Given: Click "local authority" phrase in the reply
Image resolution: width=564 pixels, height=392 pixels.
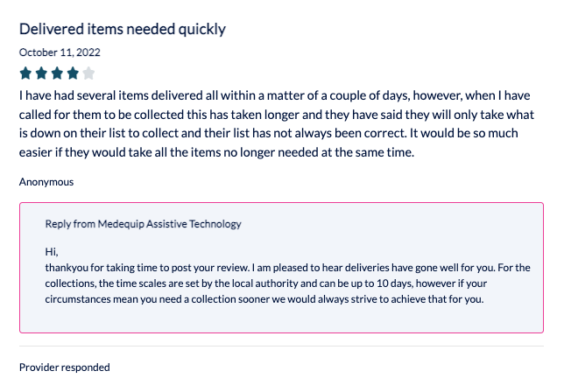Looking at the screenshot, I should pyautogui.click(x=260, y=283).
